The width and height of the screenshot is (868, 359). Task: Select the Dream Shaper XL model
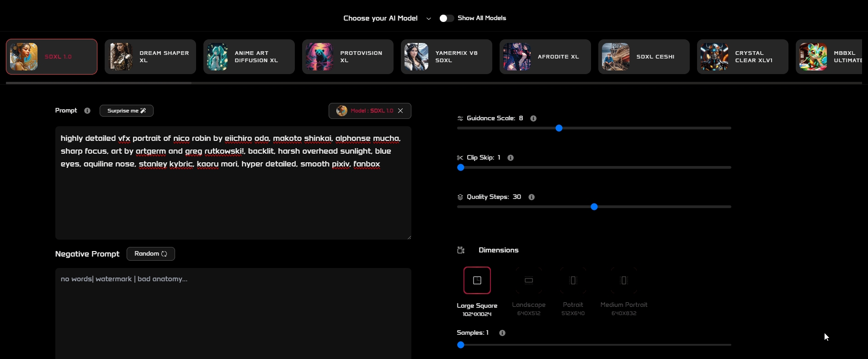point(150,57)
